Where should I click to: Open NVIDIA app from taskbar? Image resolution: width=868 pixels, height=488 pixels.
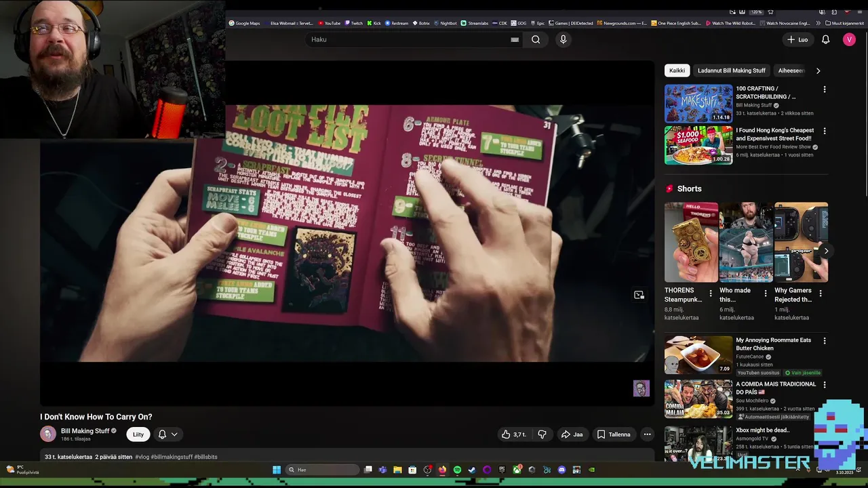tap(591, 470)
